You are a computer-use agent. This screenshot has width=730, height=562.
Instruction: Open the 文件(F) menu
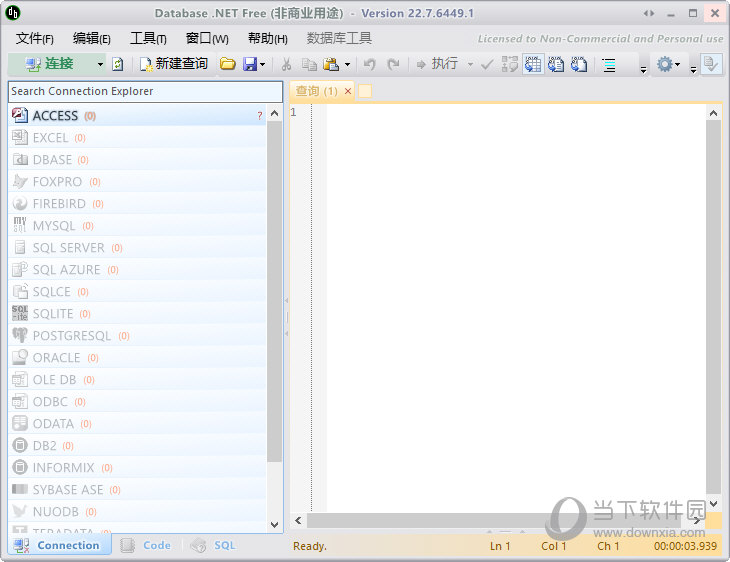(34, 39)
